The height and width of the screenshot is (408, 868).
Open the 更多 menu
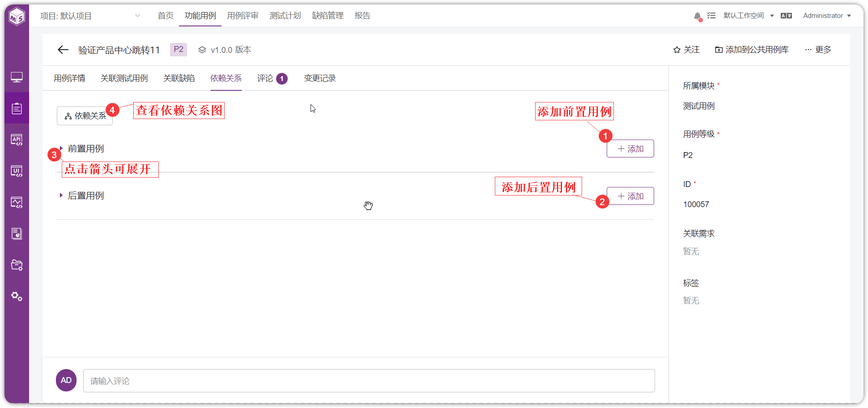[x=818, y=50]
